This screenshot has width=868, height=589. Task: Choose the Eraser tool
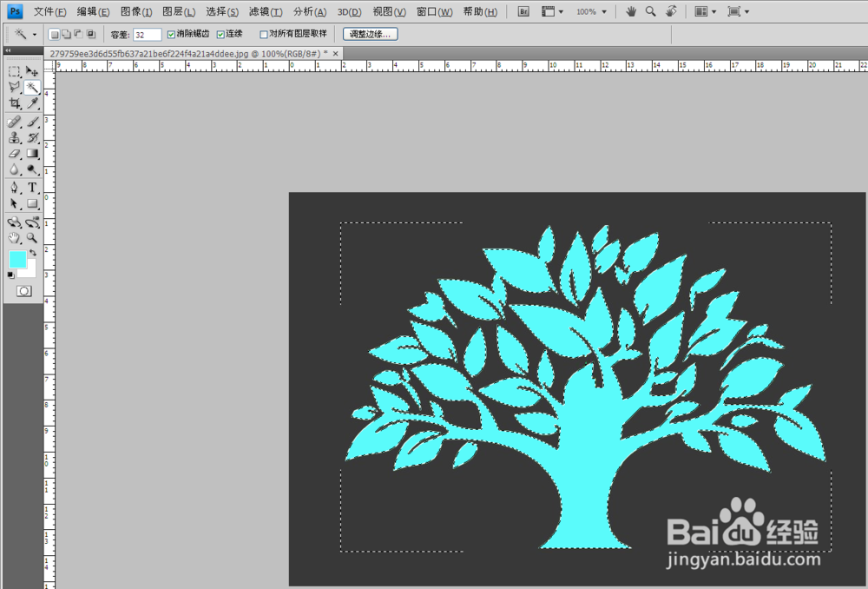pyautogui.click(x=15, y=154)
